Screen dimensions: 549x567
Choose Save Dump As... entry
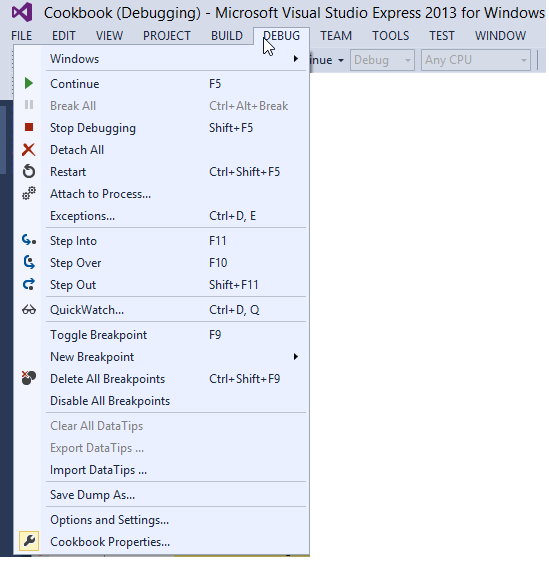point(161,495)
